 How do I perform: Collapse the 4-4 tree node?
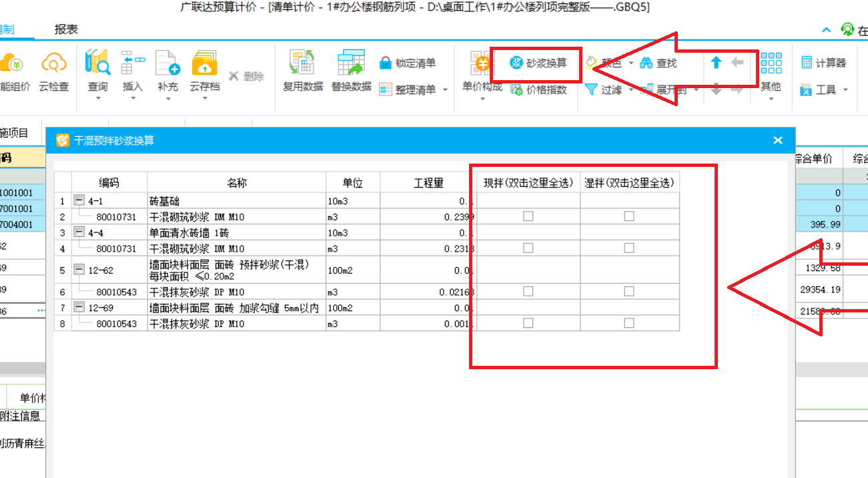[x=79, y=232]
